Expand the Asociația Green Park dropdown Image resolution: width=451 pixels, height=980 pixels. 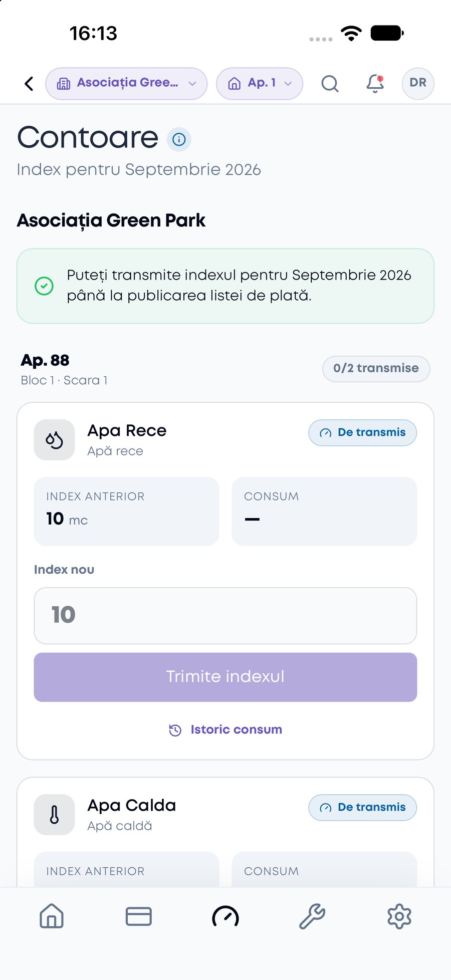pyautogui.click(x=126, y=84)
